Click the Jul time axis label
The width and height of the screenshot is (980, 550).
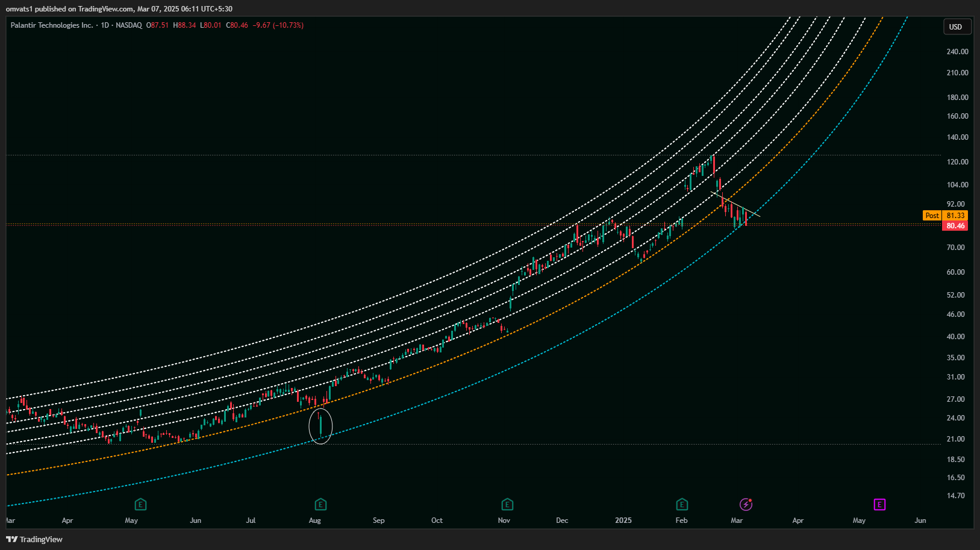pyautogui.click(x=251, y=520)
